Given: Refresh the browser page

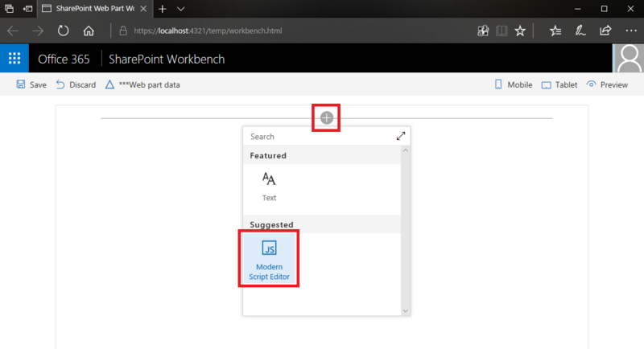Looking at the screenshot, I should (64, 31).
